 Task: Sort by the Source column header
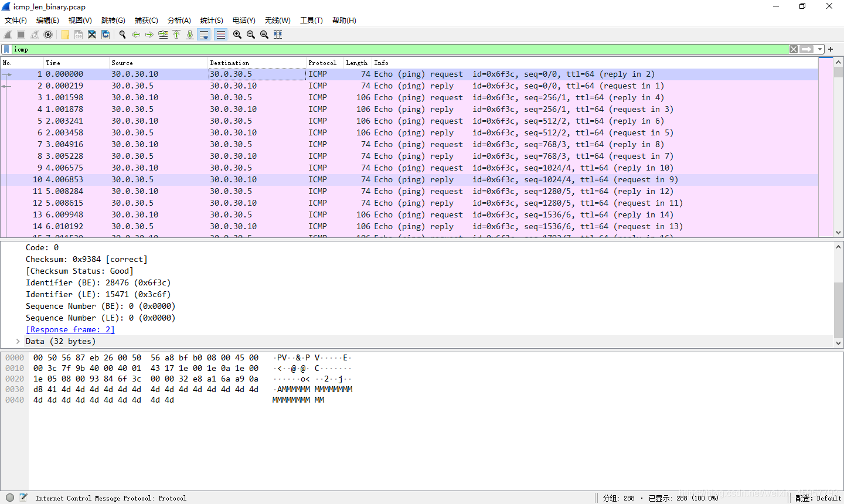(158, 63)
